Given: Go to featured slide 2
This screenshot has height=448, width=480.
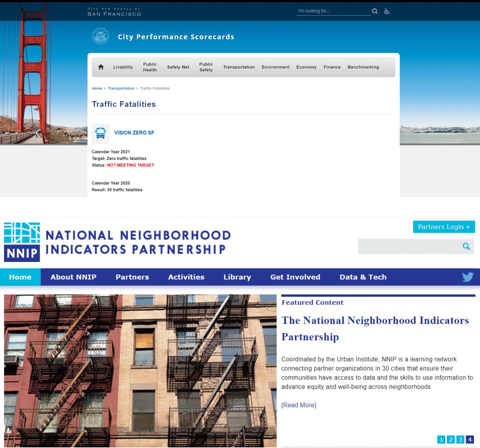Looking at the screenshot, I should (451, 439).
